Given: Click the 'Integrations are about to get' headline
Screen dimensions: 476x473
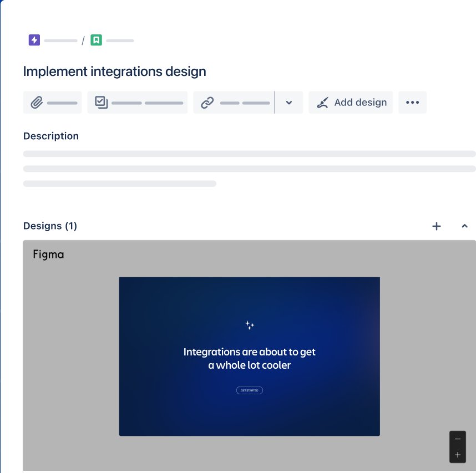Looking at the screenshot, I should click(250, 352).
